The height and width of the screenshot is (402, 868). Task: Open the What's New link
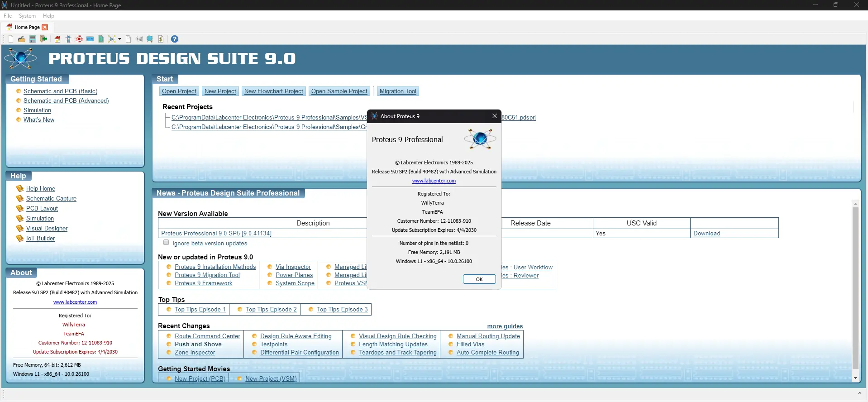(39, 120)
